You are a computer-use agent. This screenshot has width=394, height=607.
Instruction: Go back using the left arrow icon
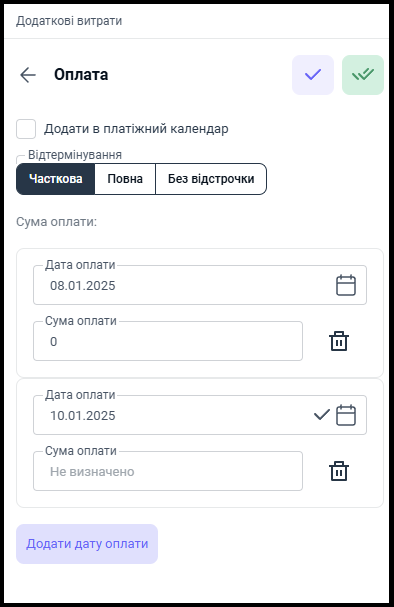[28, 75]
